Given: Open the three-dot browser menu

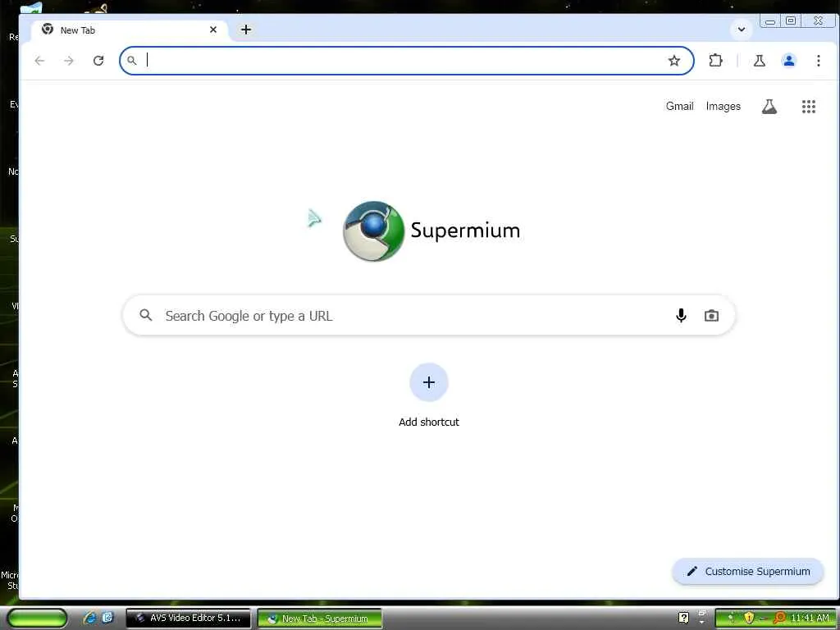Looking at the screenshot, I should click(818, 61).
